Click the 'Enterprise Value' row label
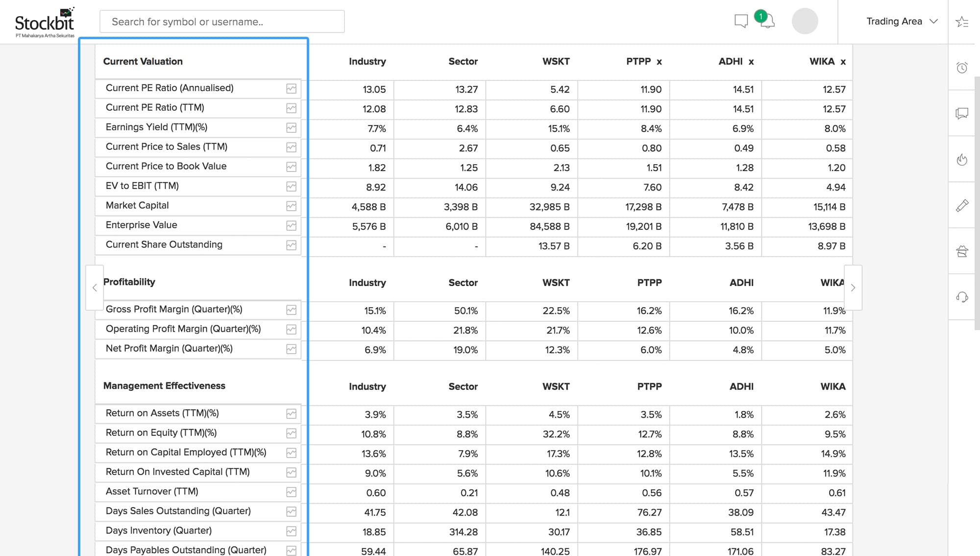 [x=142, y=225]
